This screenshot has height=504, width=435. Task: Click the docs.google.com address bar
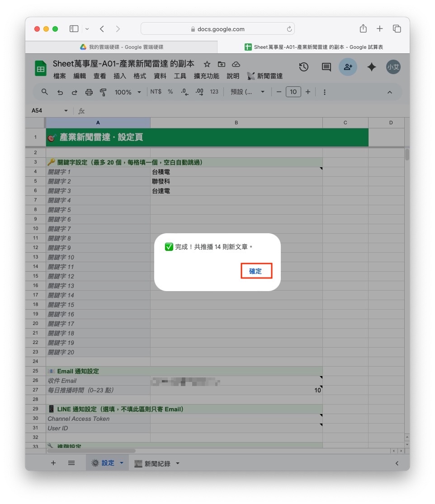coord(217,29)
